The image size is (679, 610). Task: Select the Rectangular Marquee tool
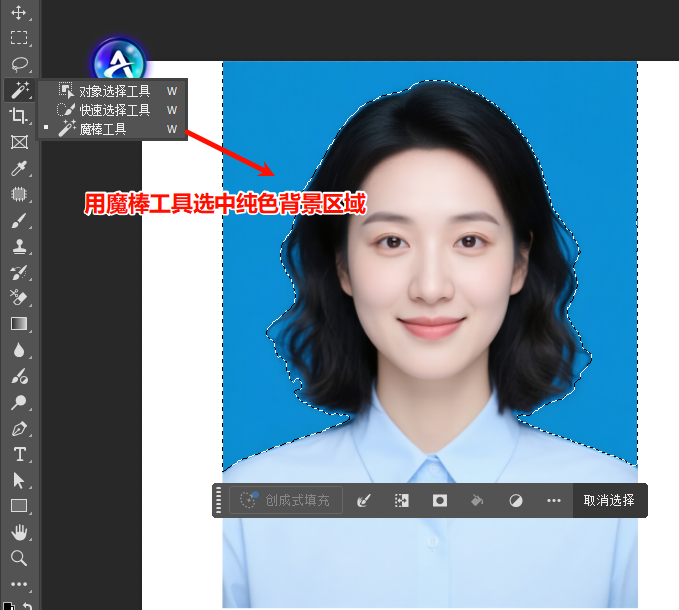click(18, 38)
